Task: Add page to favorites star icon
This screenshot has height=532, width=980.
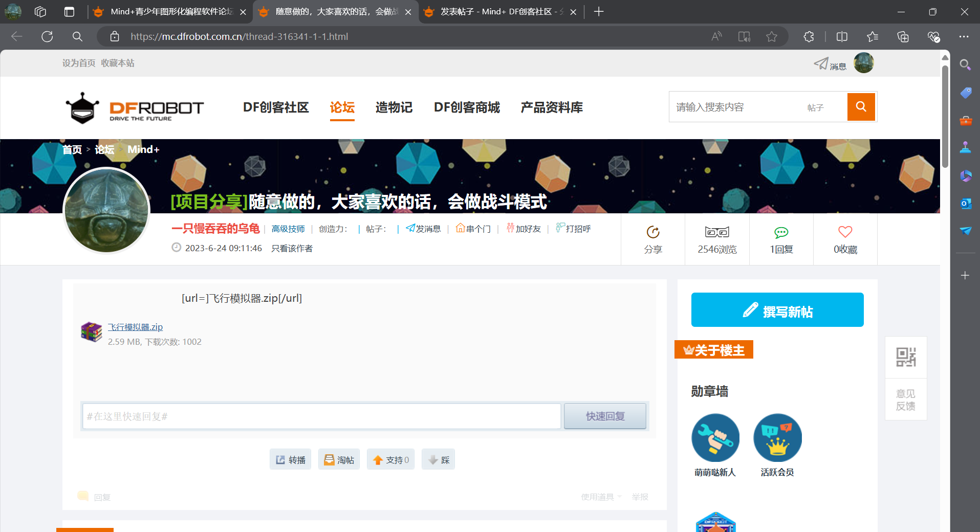Action: coord(772,36)
